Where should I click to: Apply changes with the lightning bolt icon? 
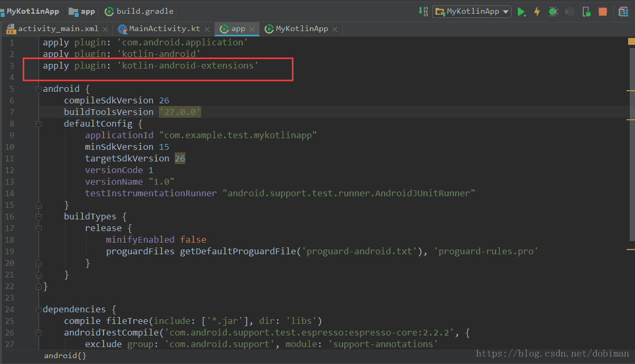(x=537, y=12)
